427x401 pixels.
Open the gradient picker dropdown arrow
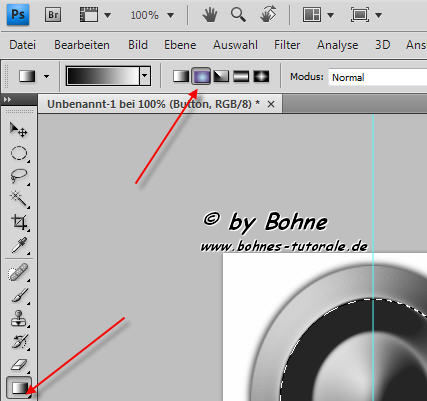(144, 76)
